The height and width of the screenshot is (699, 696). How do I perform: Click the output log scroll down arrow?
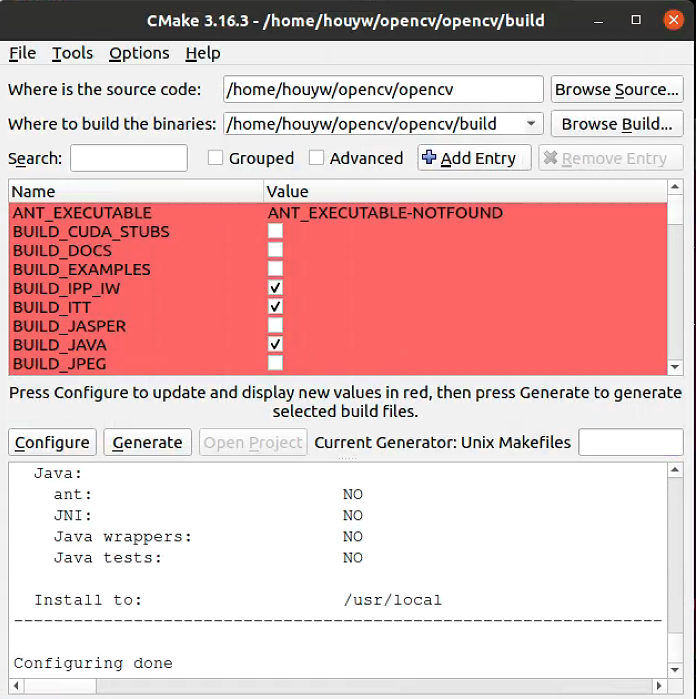click(x=675, y=670)
